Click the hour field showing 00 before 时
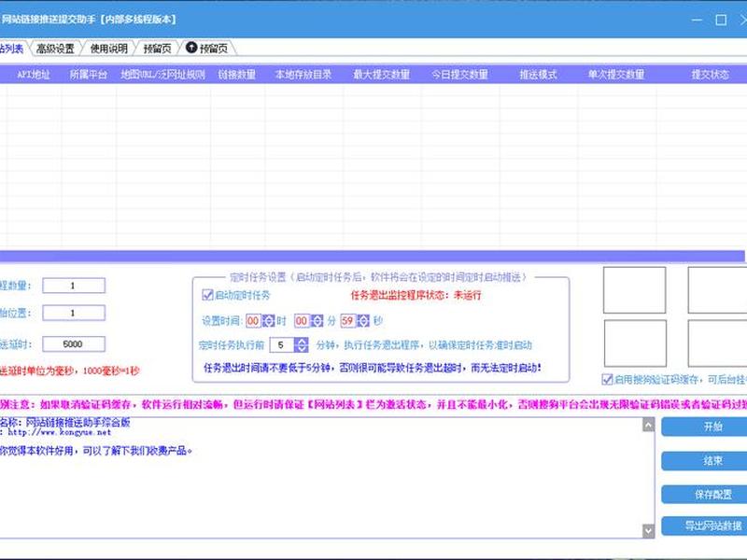 click(253, 321)
